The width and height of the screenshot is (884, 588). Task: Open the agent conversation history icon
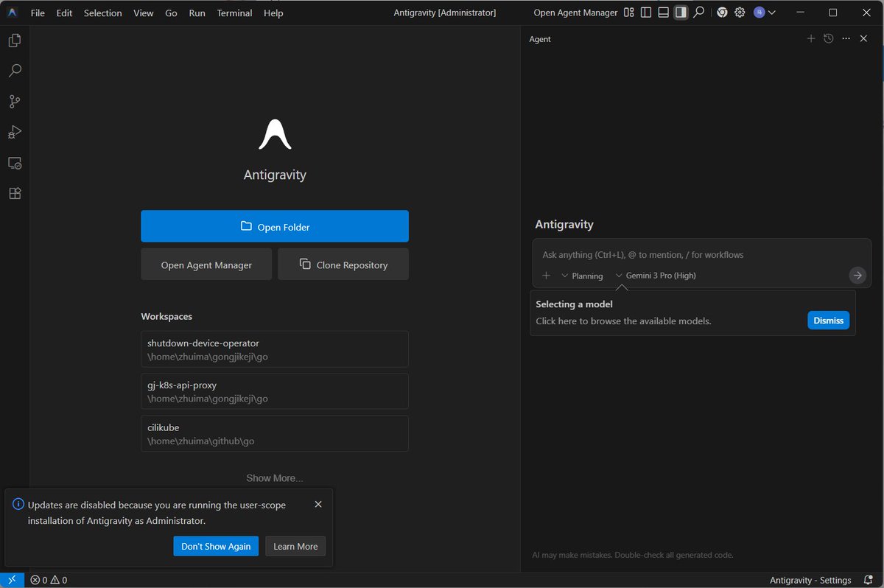[x=829, y=38]
